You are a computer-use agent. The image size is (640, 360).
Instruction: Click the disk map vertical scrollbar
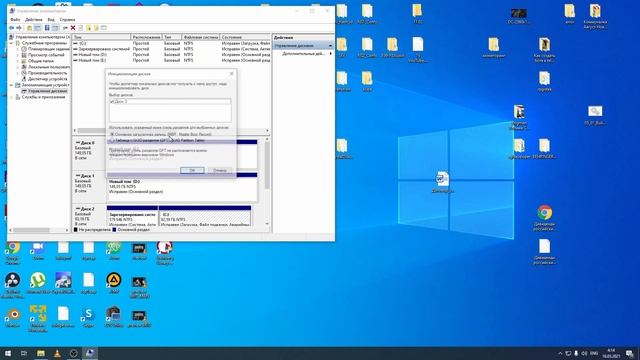click(267, 182)
